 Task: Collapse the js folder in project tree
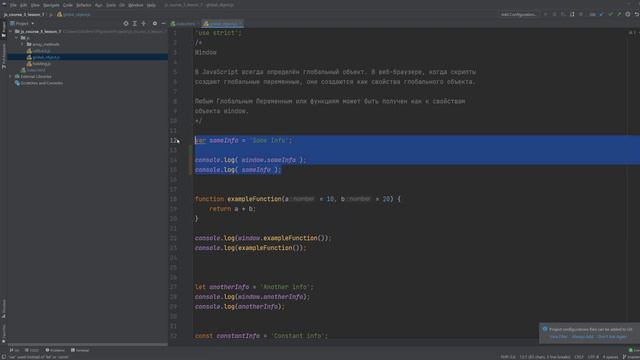[17, 38]
